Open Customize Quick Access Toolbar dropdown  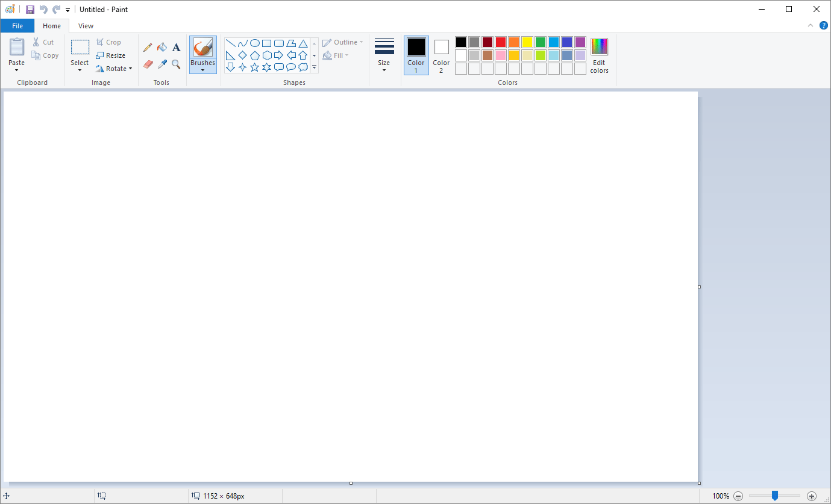[x=67, y=10]
